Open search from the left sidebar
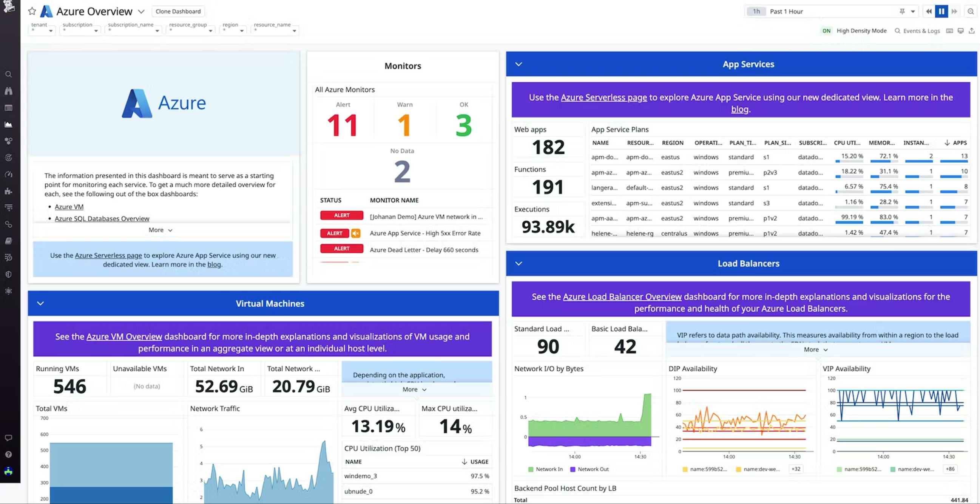980x504 pixels. [9, 74]
